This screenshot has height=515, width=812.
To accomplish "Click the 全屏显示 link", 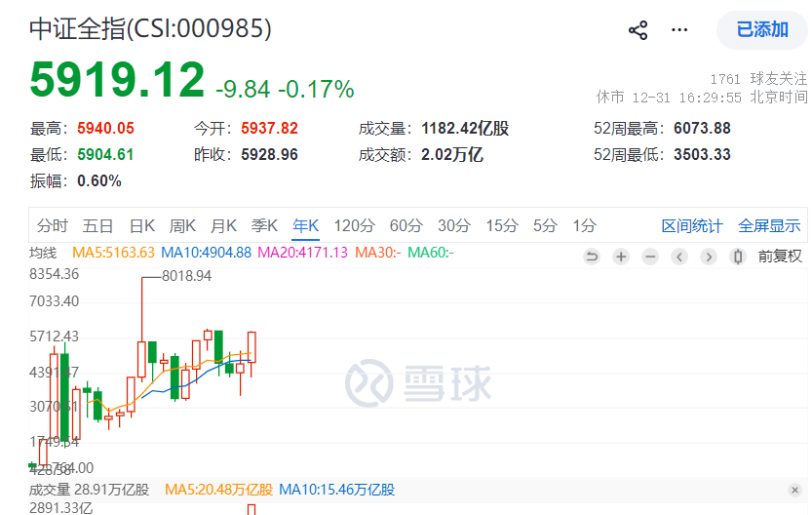I will pos(769,226).
